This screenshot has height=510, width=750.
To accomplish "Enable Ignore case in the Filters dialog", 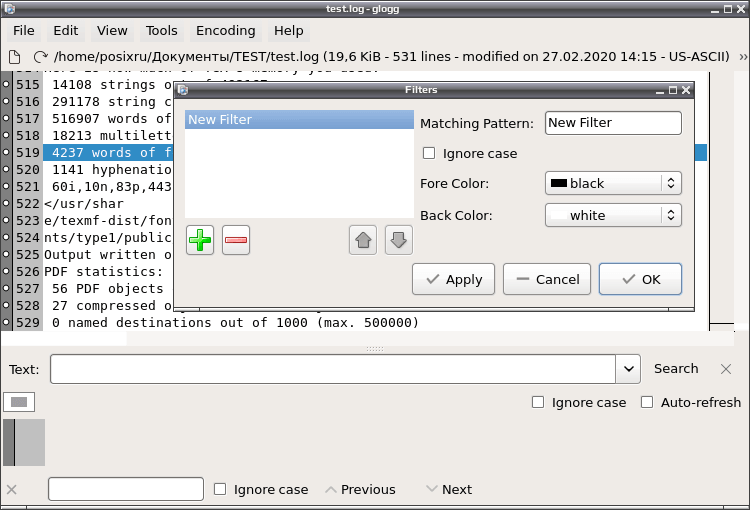I will click(x=429, y=154).
